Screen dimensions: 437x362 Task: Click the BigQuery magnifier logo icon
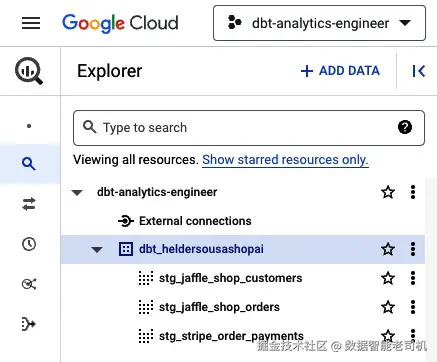29,71
